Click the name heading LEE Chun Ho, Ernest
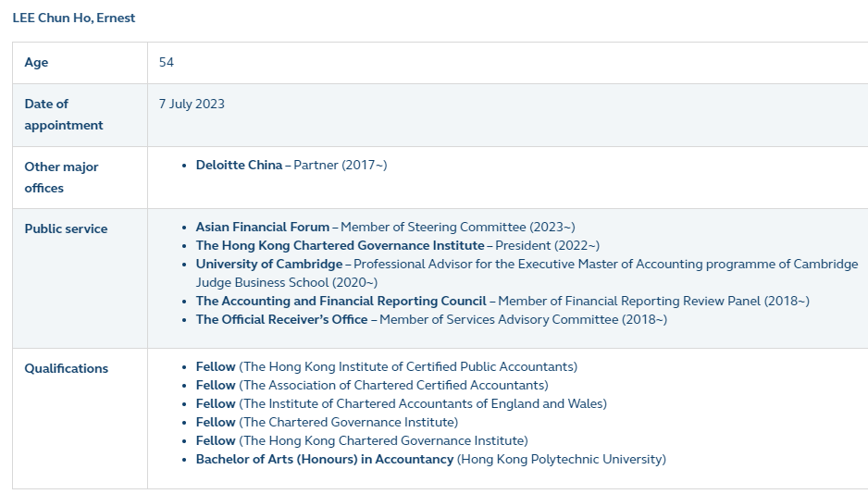Screen dimensions: 868x494 click(74, 18)
